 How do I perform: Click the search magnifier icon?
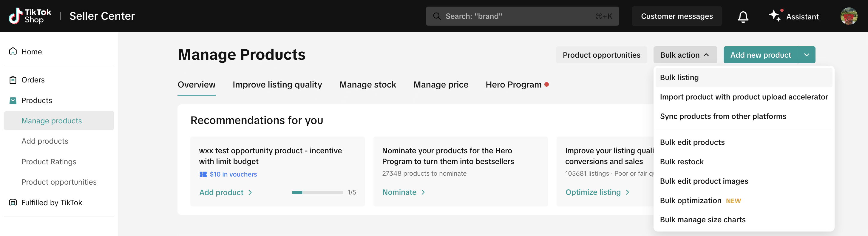coord(437,16)
